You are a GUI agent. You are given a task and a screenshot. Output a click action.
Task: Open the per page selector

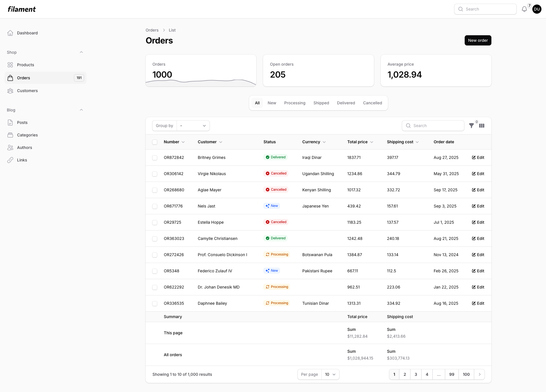[330, 374]
